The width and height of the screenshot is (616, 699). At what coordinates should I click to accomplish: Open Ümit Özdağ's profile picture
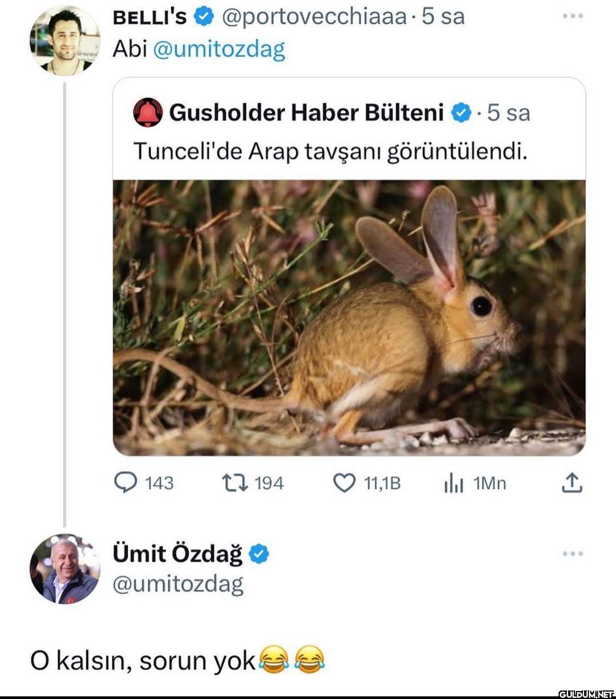tap(64, 568)
